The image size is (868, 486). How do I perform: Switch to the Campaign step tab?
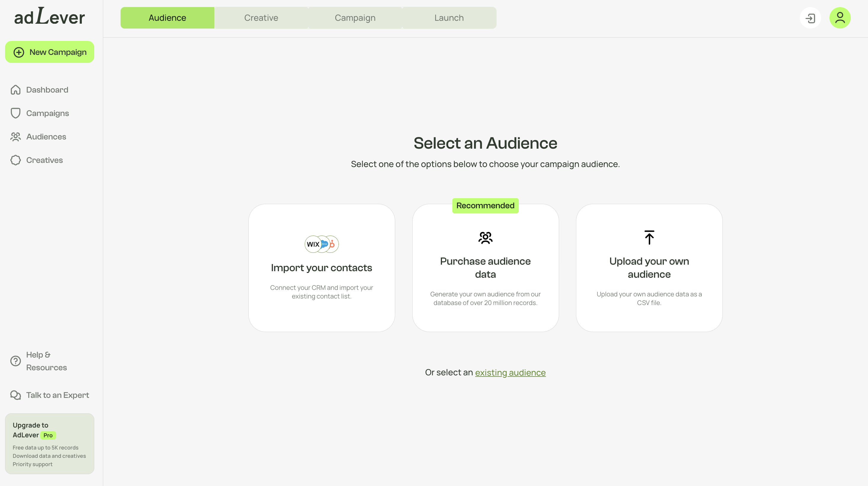(x=355, y=18)
